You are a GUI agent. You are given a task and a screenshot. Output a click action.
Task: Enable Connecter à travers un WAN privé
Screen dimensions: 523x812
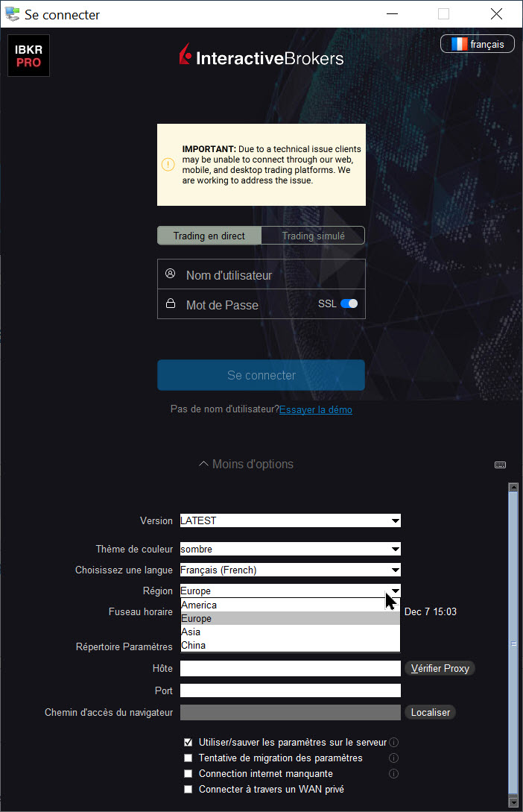[188, 789]
